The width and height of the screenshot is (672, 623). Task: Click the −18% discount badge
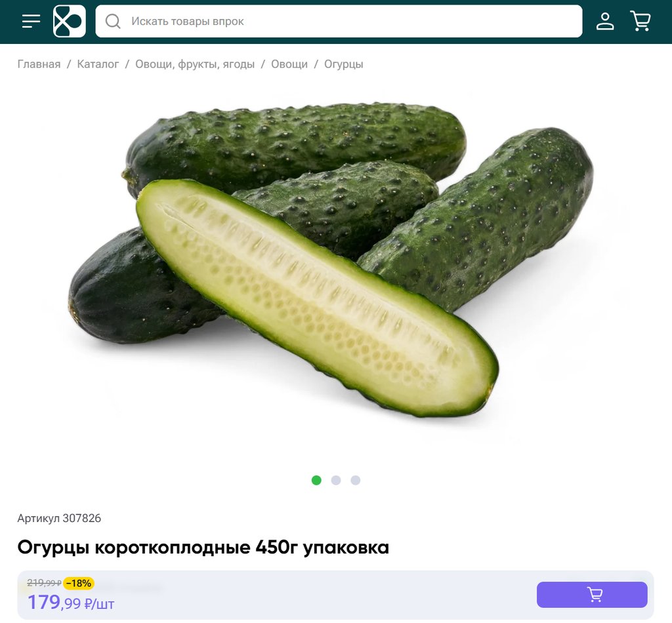(79, 583)
